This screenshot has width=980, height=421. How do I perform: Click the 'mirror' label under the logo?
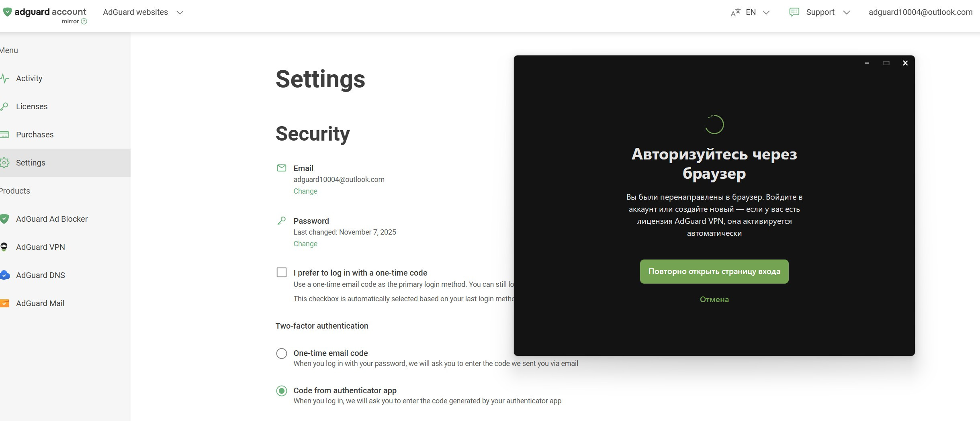coord(70,21)
